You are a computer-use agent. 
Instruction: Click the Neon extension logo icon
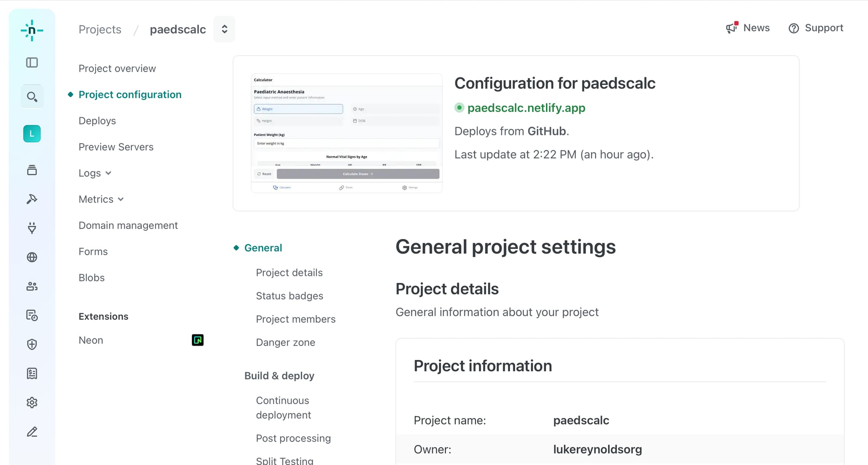(197, 340)
